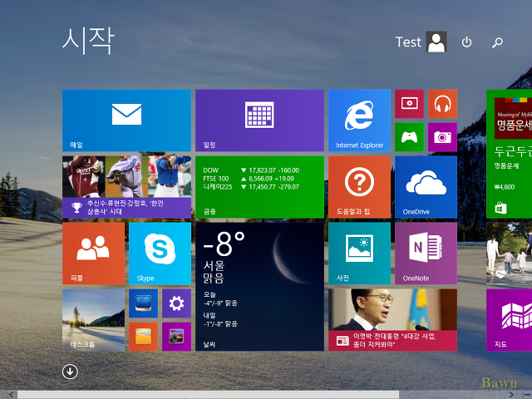Open the Desktop tile (데스크톱)
This screenshot has height=399, width=532.
93,320
